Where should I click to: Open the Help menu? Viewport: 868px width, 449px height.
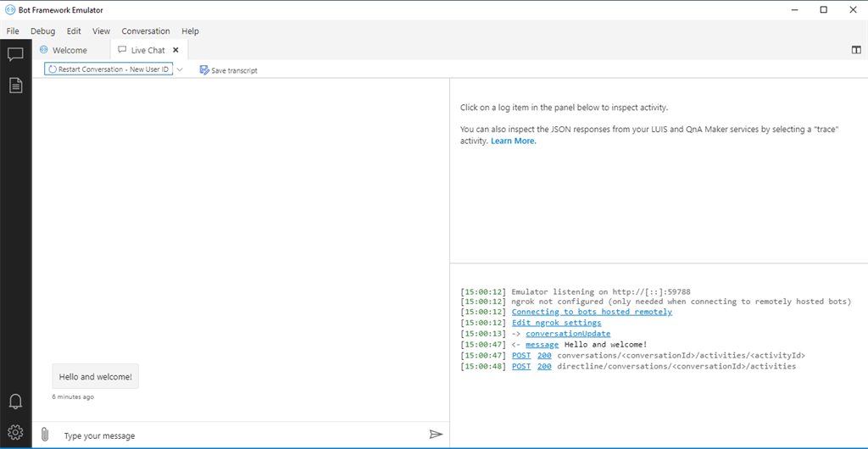click(x=190, y=31)
